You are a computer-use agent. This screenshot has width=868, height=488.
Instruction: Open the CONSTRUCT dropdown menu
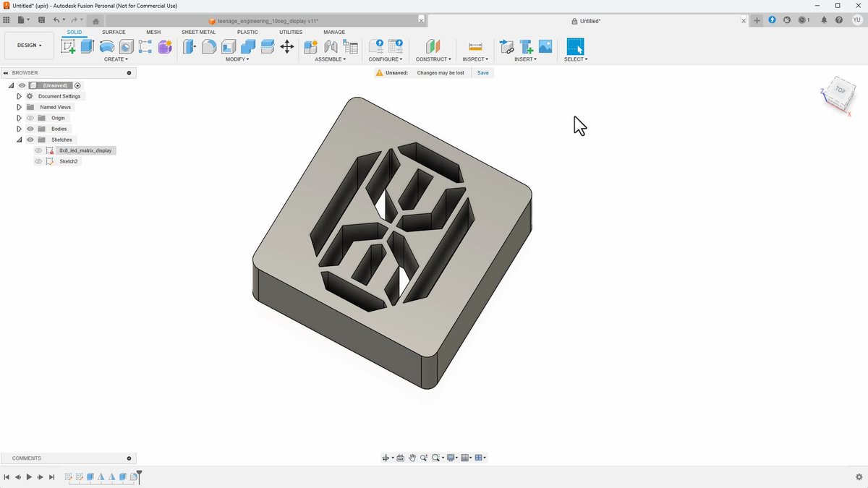click(433, 59)
